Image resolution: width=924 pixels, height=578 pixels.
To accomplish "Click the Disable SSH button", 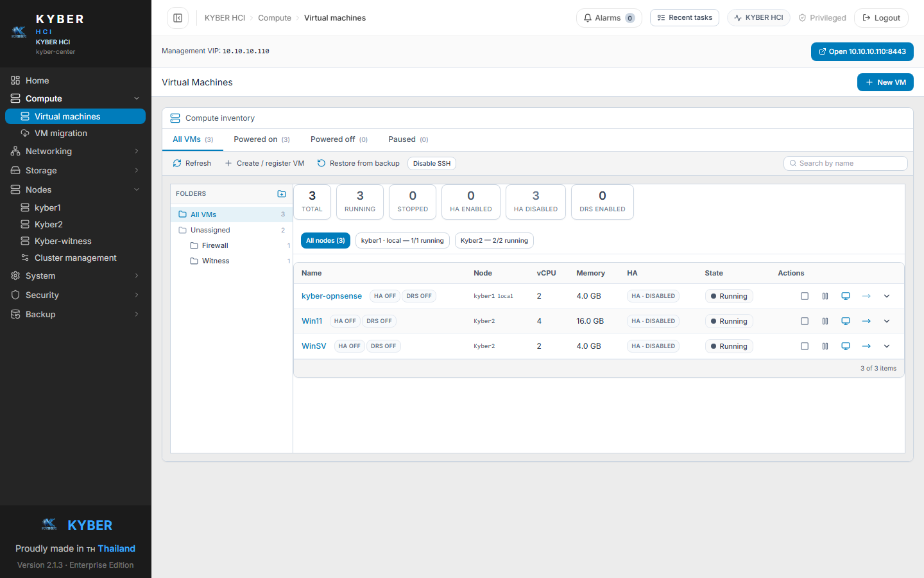I will click(x=432, y=163).
